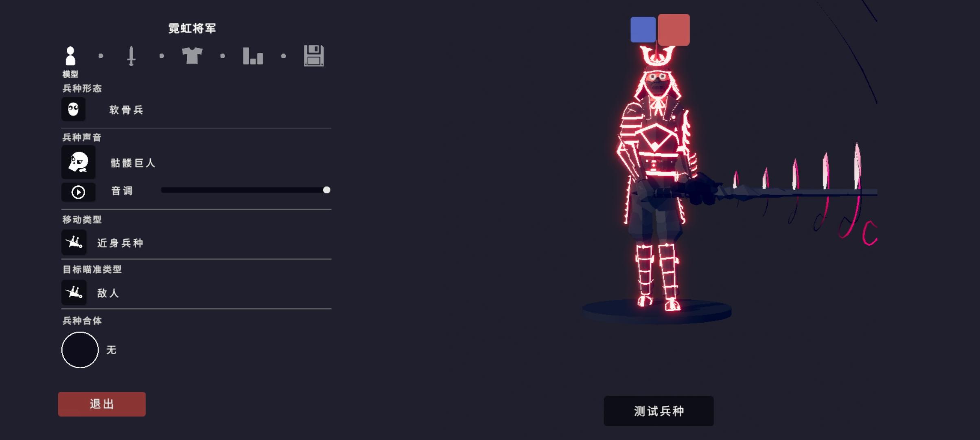Click the 目标瞄准类型 target icon
This screenshot has height=440, width=980.
74,292
